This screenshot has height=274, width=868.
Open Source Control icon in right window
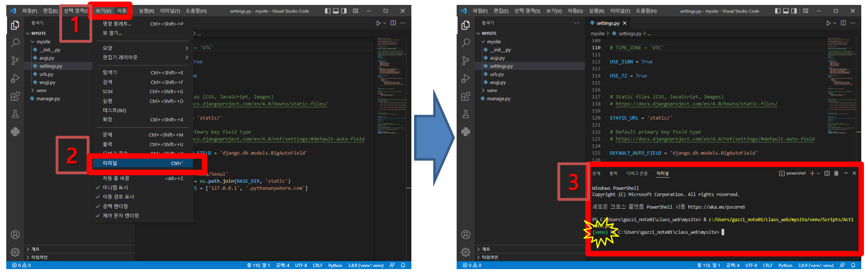[x=466, y=60]
